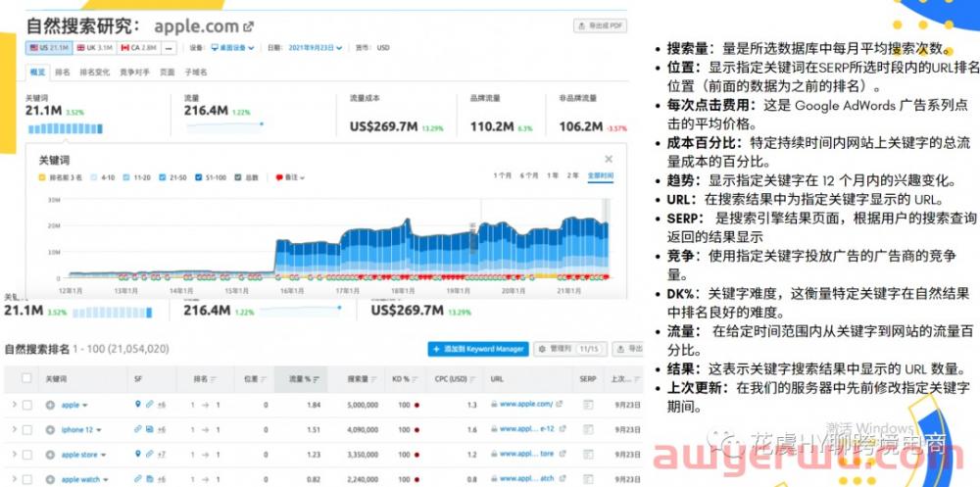Click +6 SERP features in apple row
Image resolution: width=980 pixels, height=487 pixels.
162,405
